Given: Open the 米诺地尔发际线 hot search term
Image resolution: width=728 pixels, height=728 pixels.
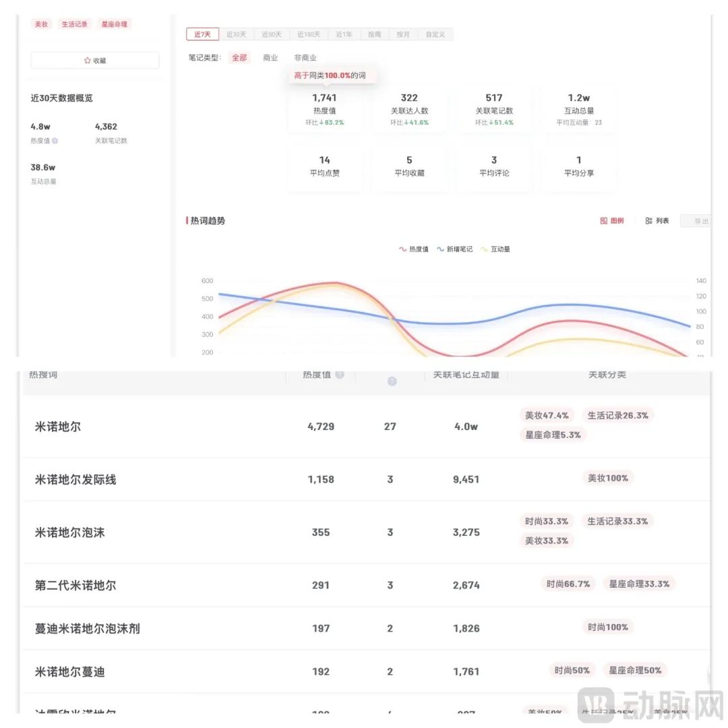Looking at the screenshot, I should (x=75, y=480).
